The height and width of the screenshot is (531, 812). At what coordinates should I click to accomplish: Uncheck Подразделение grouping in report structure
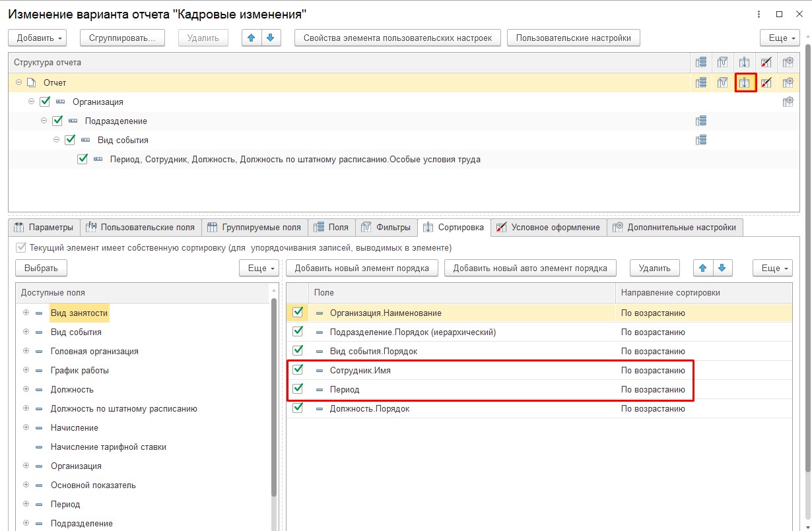(57, 121)
